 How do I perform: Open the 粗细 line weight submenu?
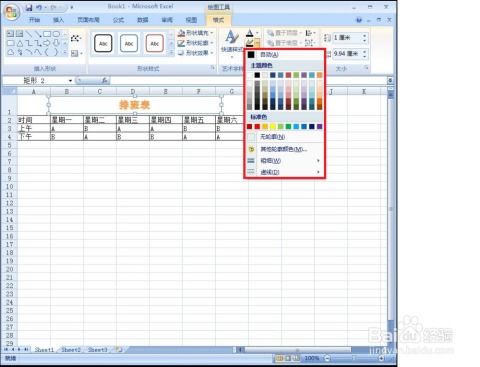(285, 161)
